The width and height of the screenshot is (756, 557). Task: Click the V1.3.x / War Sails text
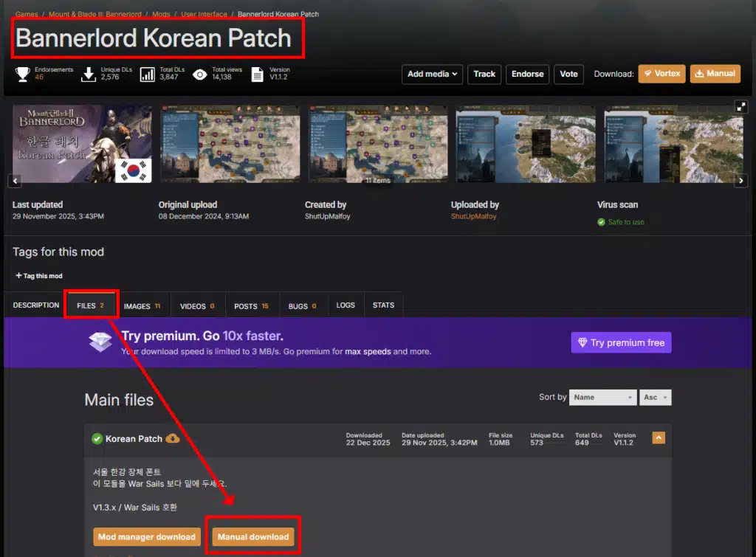pos(135,508)
